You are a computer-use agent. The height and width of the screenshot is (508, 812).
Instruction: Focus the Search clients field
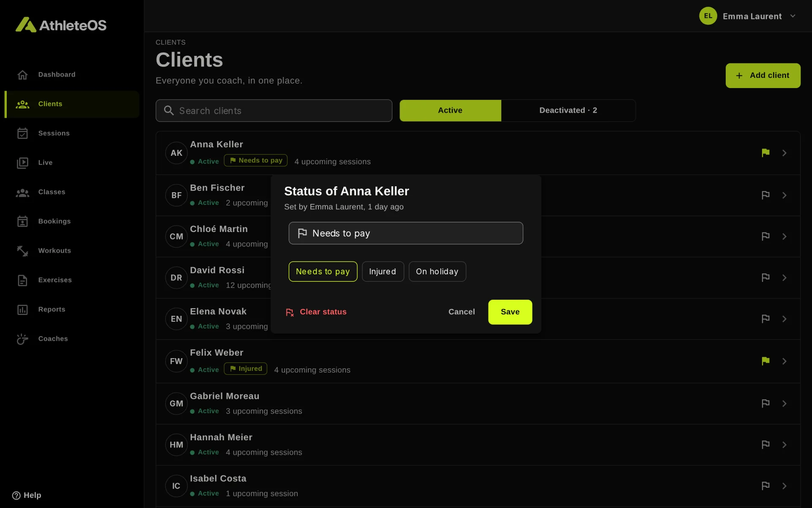pos(274,110)
